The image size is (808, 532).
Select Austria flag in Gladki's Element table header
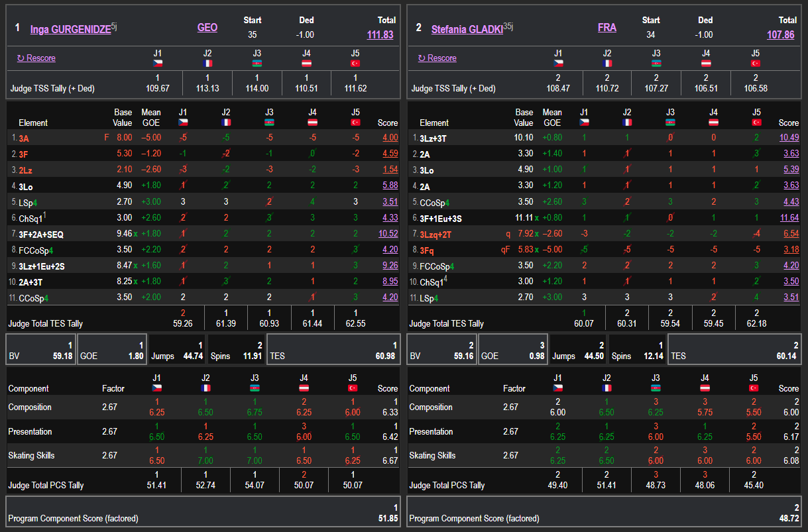pos(713,123)
